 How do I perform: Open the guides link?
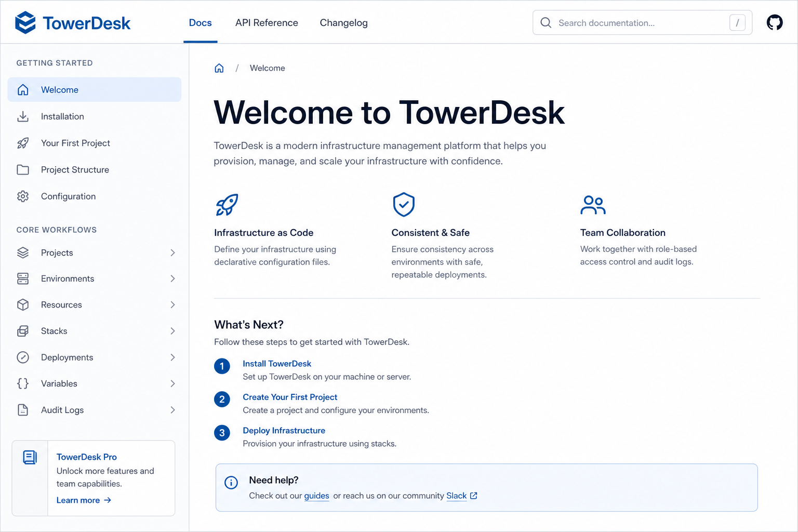316,496
